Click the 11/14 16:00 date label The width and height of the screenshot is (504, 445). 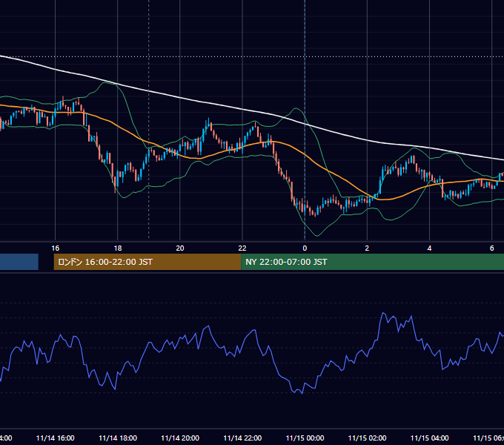56,438
